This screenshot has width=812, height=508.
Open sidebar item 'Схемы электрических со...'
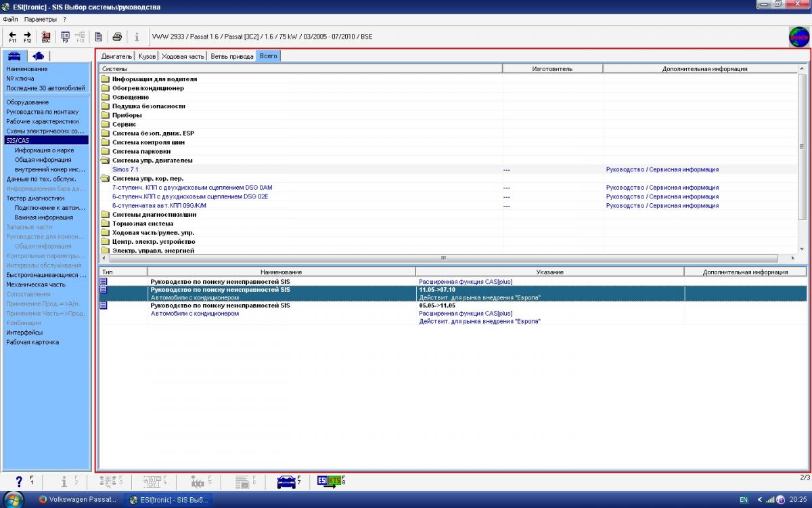coord(46,131)
